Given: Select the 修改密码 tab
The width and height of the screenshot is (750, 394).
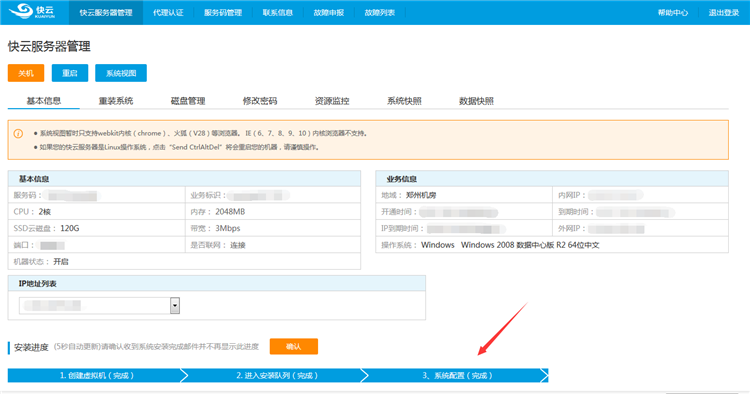Looking at the screenshot, I should pyautogui.click(x=260, y=101).
